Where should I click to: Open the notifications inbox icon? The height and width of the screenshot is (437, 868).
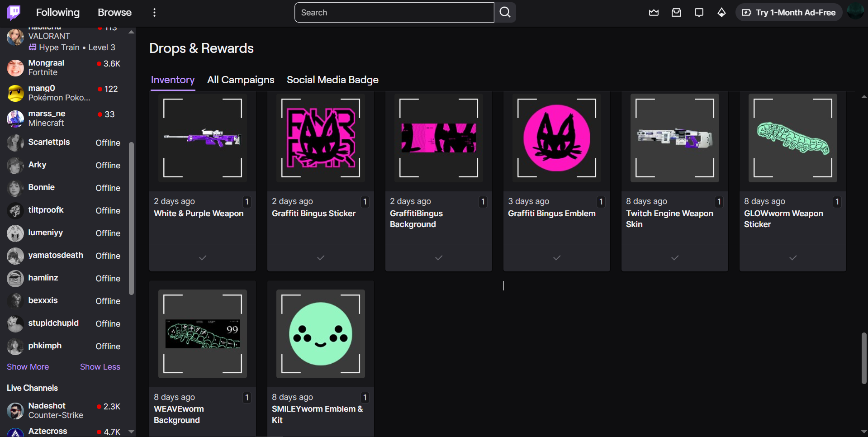676,13
